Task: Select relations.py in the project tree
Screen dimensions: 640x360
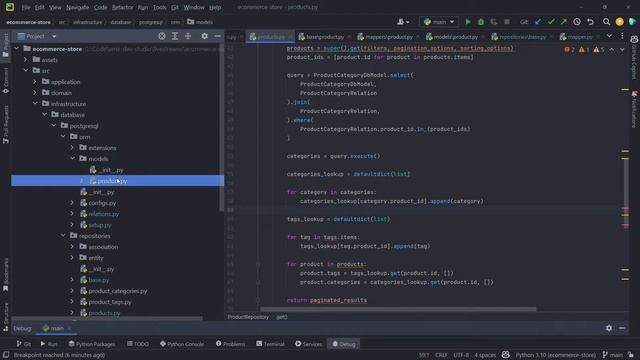Action: point(104,214)
